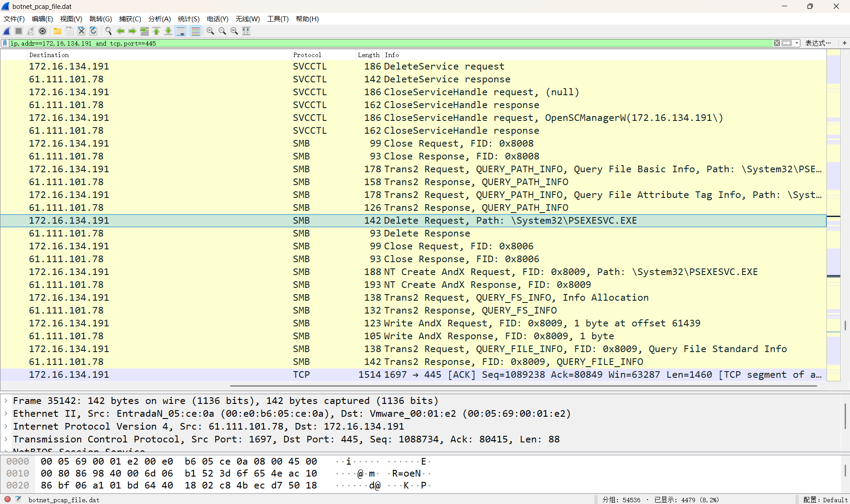
Task: Add a filter button with plus
Action: [x=845, y=43]
